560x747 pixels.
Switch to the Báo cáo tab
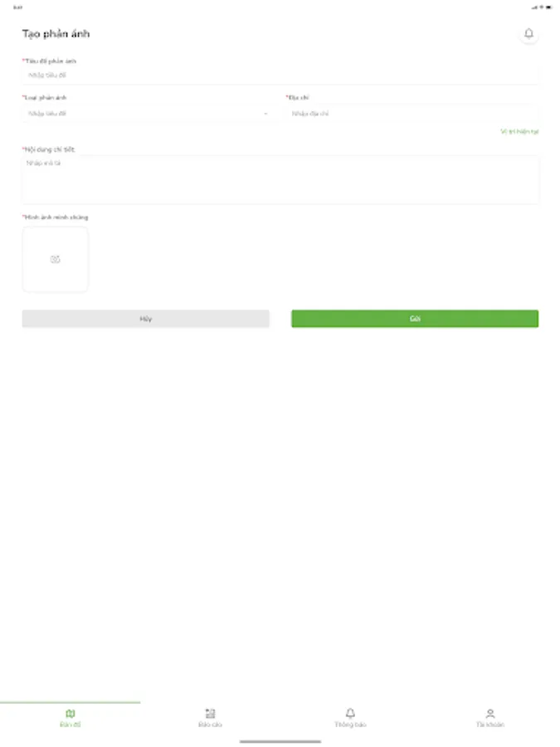[x=210, y=716]
